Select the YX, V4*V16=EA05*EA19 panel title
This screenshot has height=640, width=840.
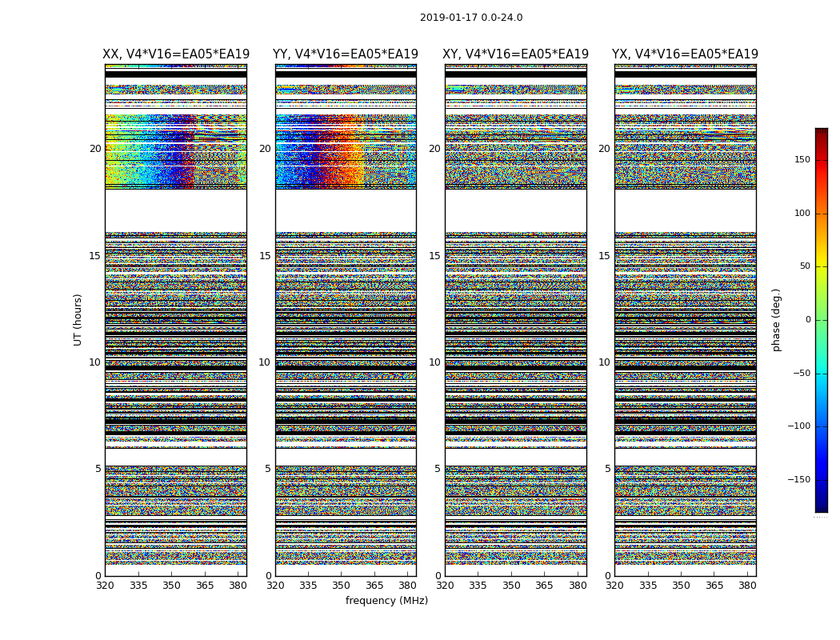click(685, 54)
